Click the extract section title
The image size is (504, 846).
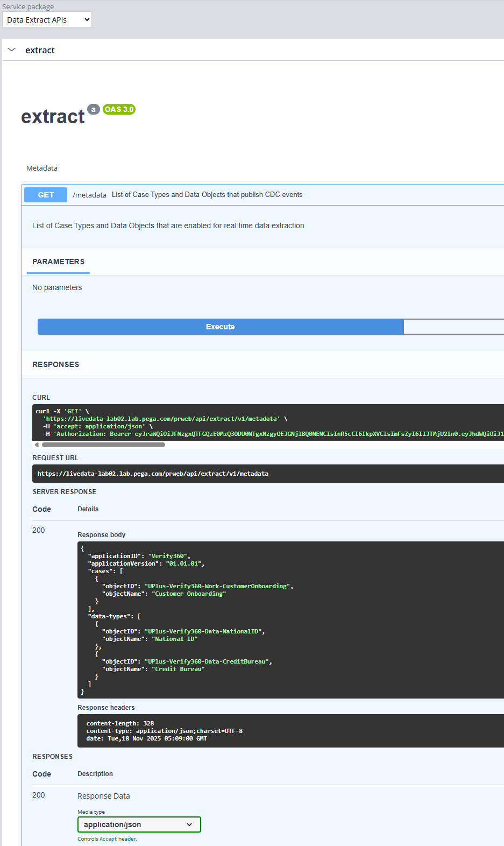coord(40,50)
